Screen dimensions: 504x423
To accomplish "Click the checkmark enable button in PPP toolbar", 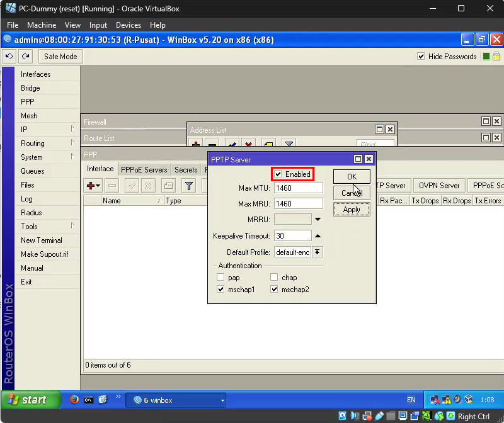I will [132, 186].
